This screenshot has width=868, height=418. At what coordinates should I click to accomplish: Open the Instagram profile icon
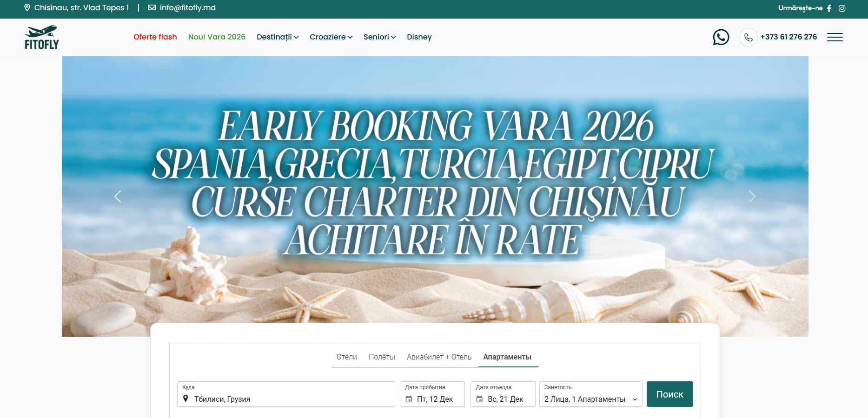[842, 8]
